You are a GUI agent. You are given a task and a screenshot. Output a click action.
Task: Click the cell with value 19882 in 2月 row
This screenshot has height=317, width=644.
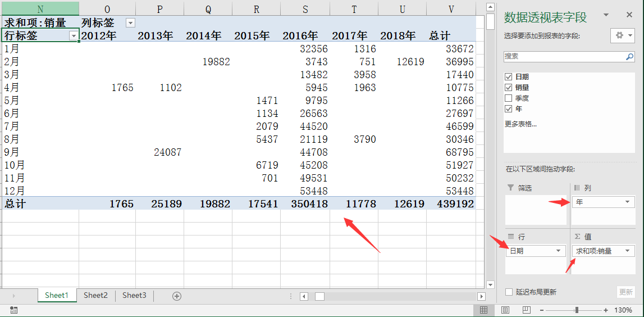[x=208, y=62]
